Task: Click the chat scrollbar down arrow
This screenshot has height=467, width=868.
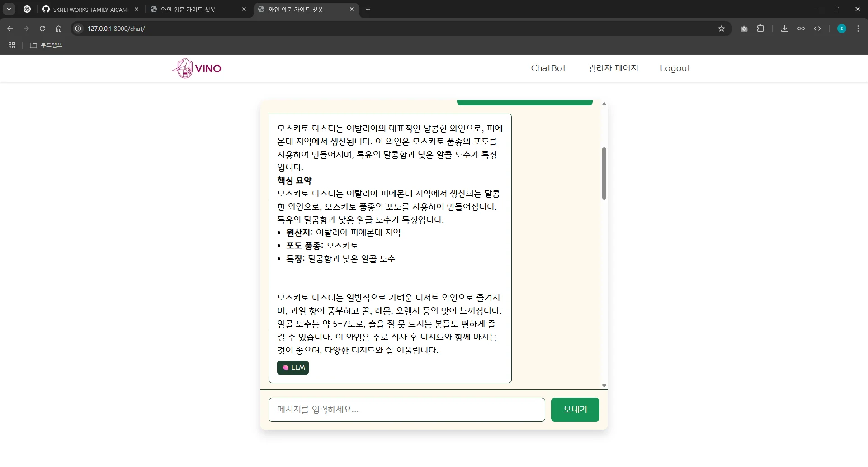Action: pyautogui.click(x=604, y=386)
